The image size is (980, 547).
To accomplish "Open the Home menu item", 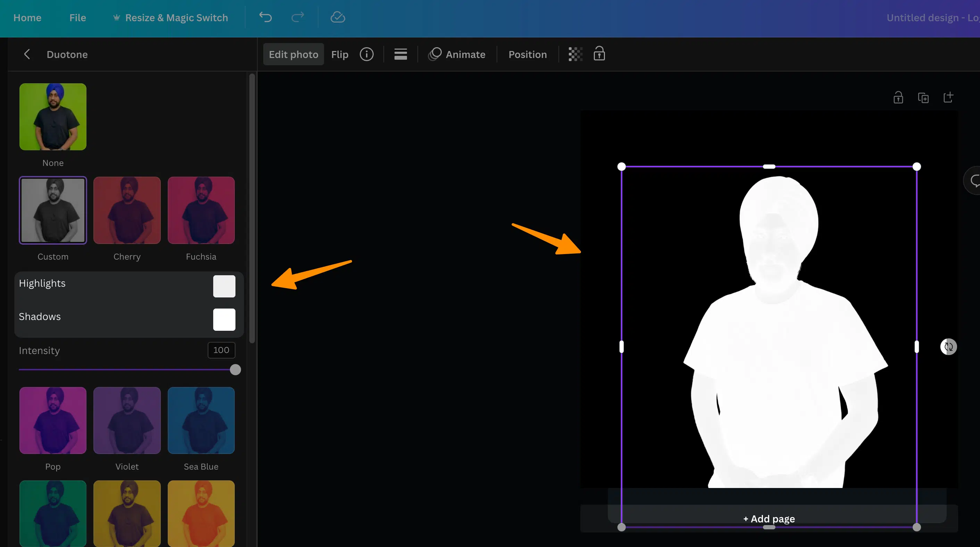I will [27, 17].
